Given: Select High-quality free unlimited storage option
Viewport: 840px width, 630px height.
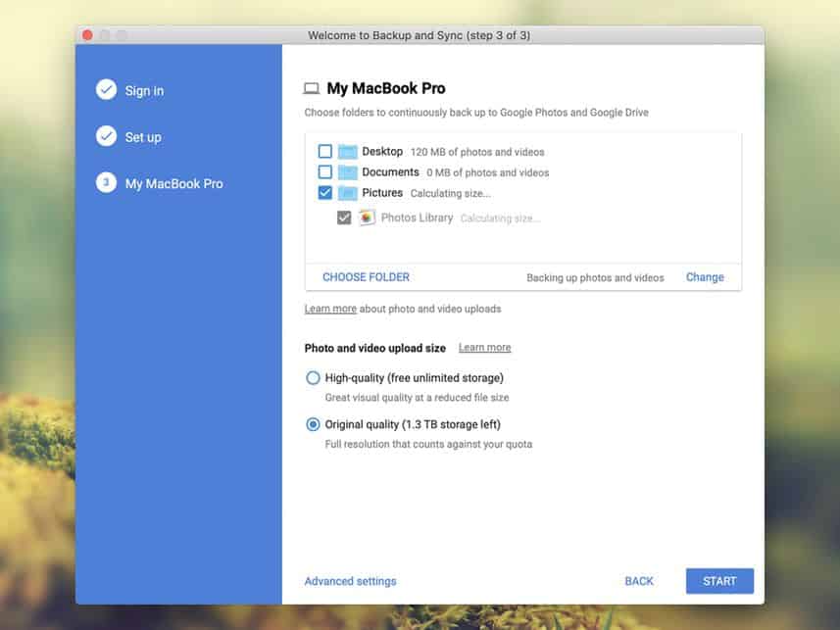Looking at the screenshot, I should [x=313, y=378].
